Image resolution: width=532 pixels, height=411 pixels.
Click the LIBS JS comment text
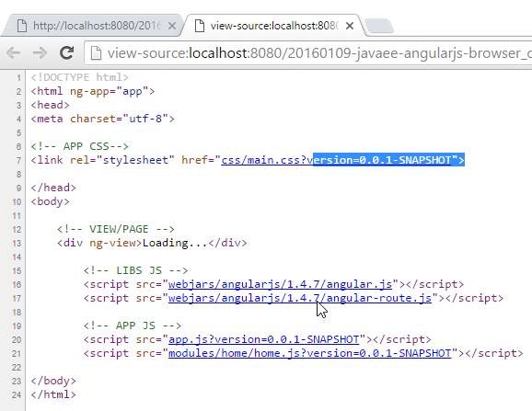pyautogui.click(x=135, y=270)
